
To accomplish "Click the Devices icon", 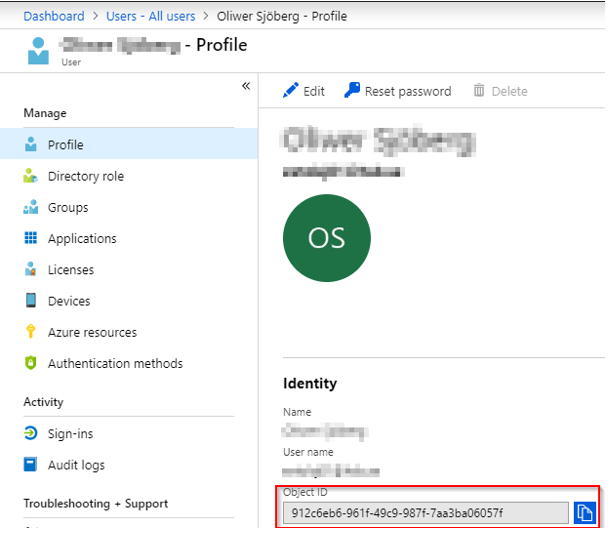I will (x=30, y=301).
